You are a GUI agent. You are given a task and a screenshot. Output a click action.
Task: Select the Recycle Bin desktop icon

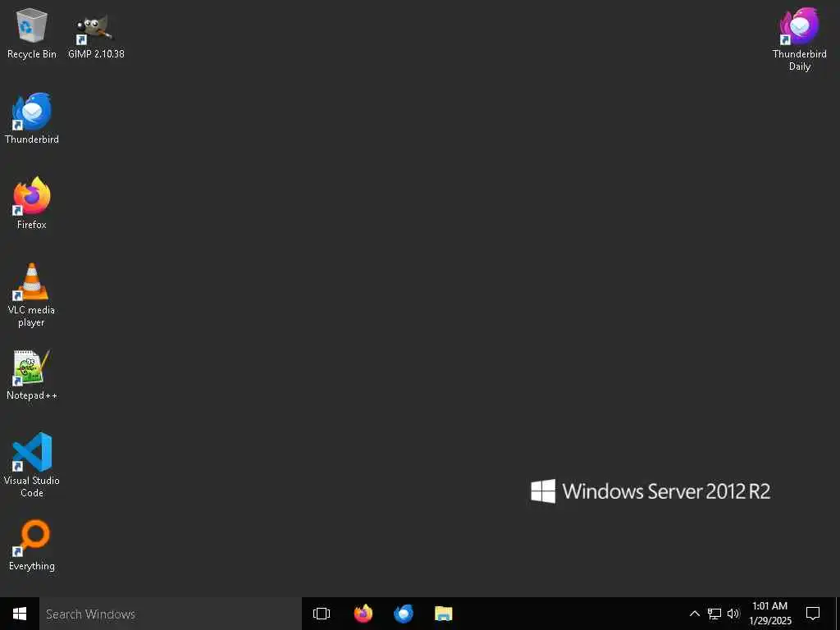click(x=32, y=33)
